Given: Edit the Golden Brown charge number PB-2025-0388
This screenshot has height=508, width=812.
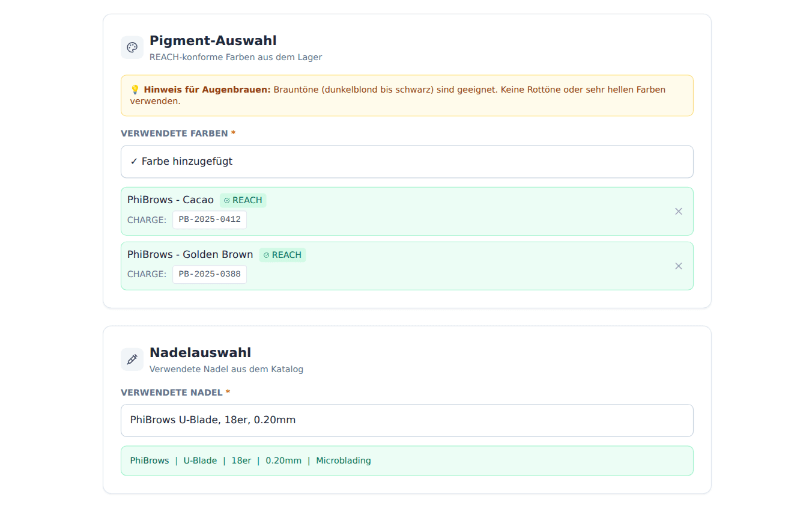Looking at the screenshot, I should coord(210,274).
